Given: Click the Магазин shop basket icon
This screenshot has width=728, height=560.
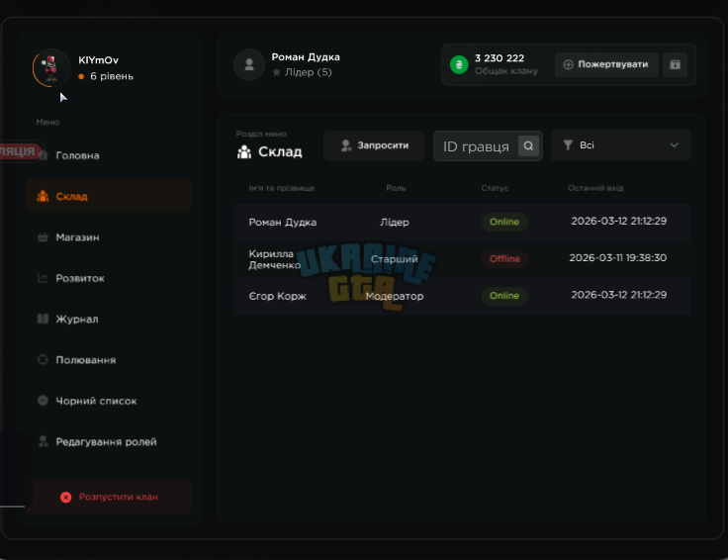Looking at the screenshot, I should coord(43,237).
